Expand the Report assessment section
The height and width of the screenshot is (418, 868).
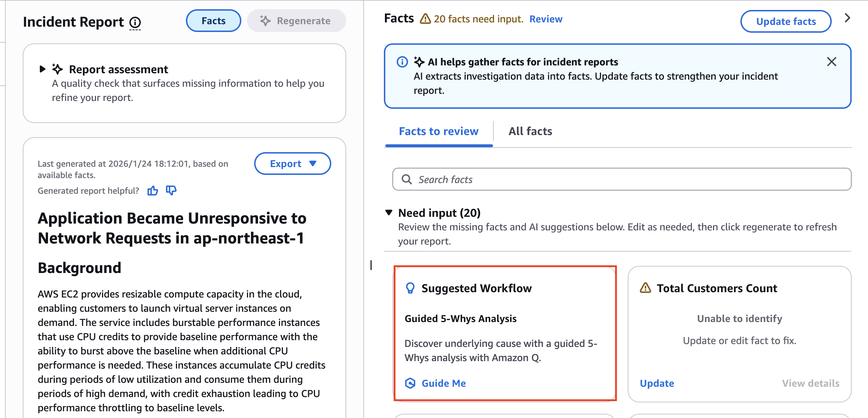[x=42, y=69]
